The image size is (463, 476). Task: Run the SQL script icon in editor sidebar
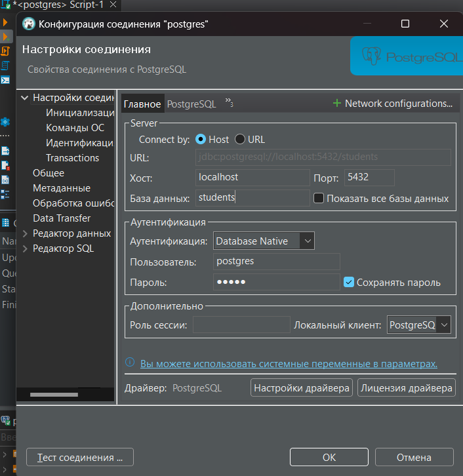[x=5, y=51]
